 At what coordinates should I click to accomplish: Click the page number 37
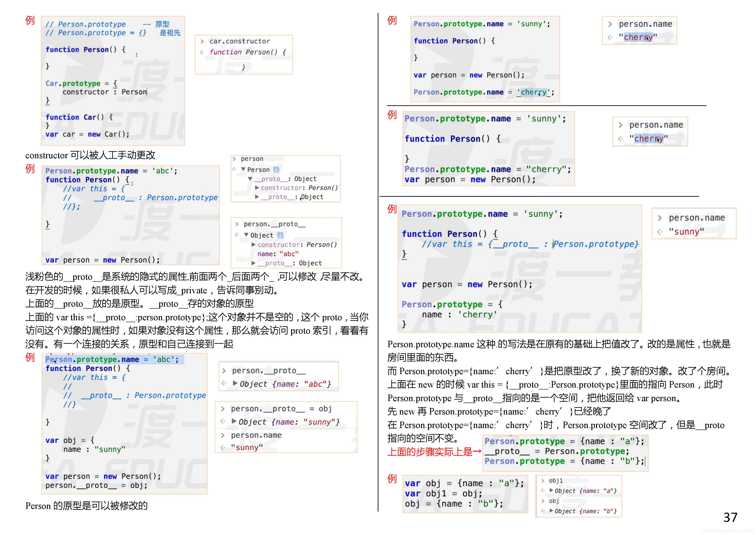tap(730, 518)
